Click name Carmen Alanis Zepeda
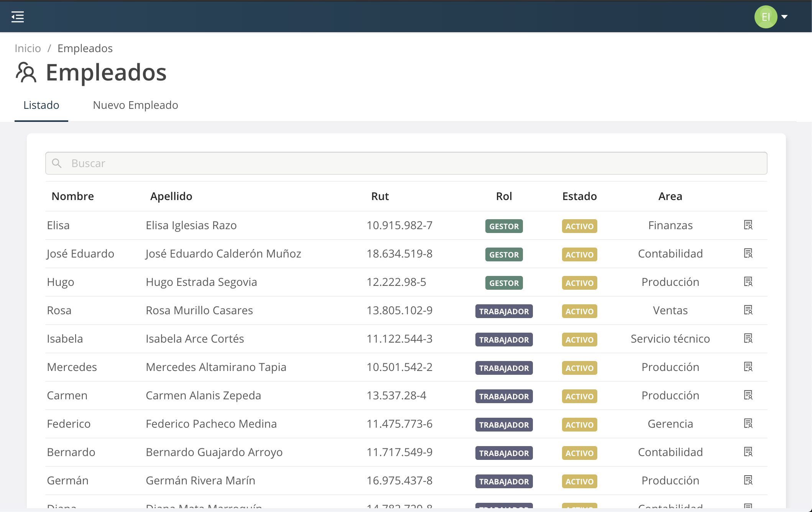Viewport: 812px width, 512px height. [x=203, y=395]
